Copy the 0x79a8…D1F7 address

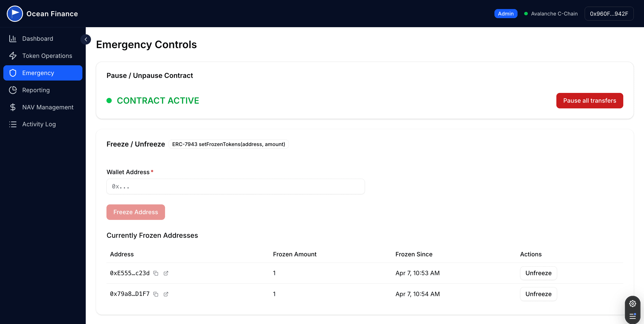tap(156, 294)
